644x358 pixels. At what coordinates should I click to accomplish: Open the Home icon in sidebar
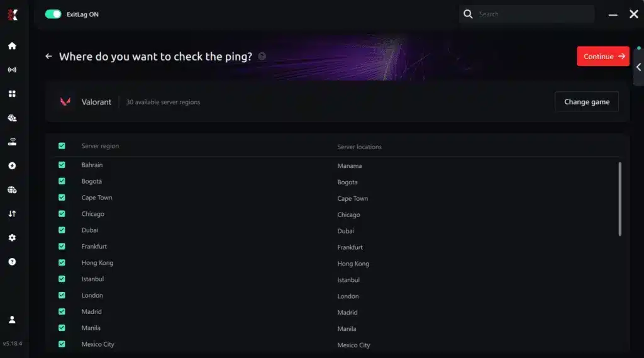click(12, 46)
